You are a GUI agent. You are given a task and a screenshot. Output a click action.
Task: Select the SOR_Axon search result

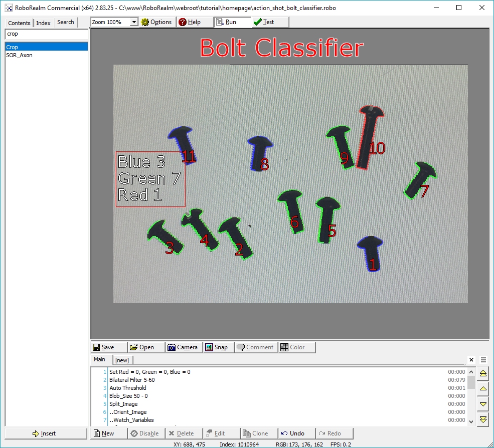click(20, 55)
